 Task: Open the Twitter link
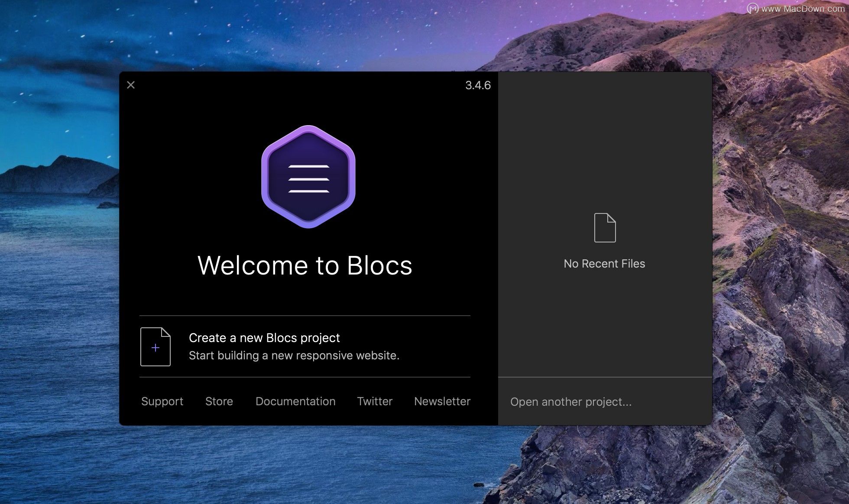point(375,401)
